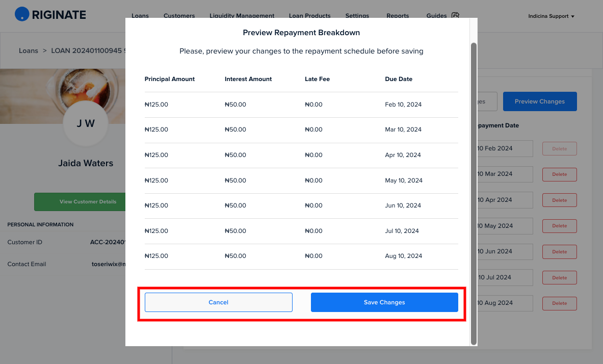Click the Loans breadcrumb link
Image resolution: width=603 pixels, height=364 pixels.
point(29,51)
